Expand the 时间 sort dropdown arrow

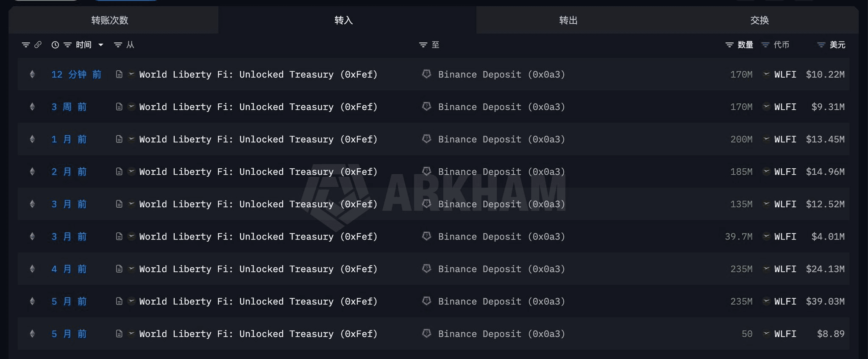pos(101,45)
